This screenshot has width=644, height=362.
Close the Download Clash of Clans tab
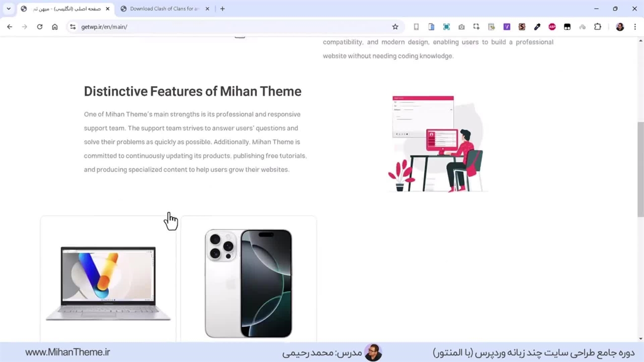207,9
